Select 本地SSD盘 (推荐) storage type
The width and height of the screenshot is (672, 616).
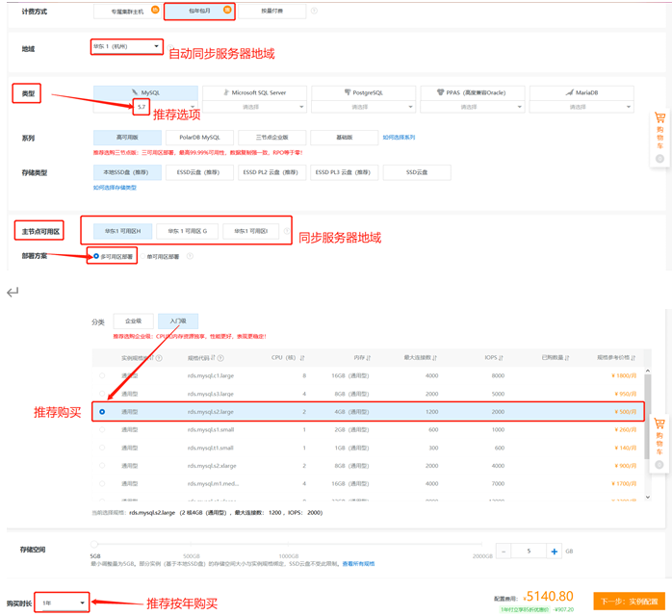coord(127,172)
